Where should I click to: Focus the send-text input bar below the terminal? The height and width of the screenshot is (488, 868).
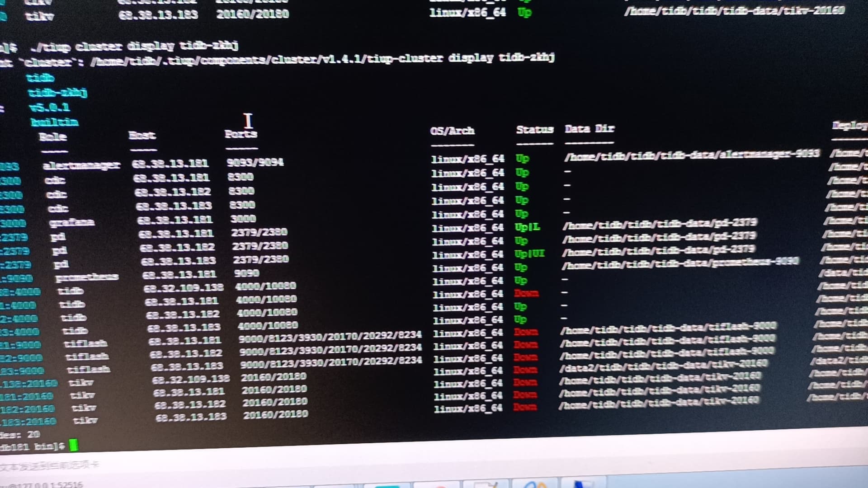point(50,465)
